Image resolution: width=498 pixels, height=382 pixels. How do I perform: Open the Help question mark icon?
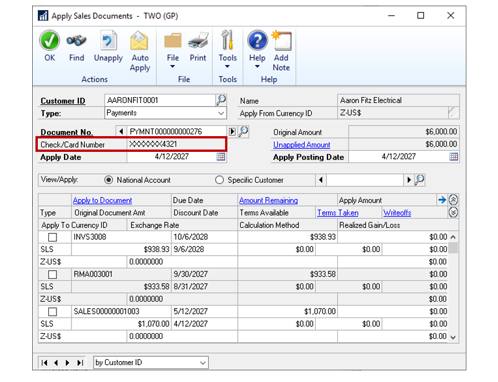[x=257, y=40]
